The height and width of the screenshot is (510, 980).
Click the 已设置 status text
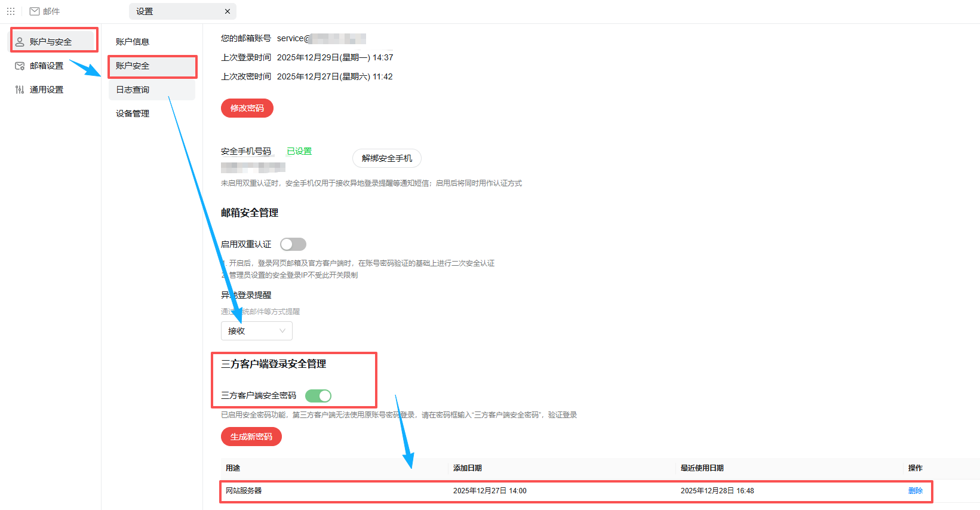(x=299, y=151)
